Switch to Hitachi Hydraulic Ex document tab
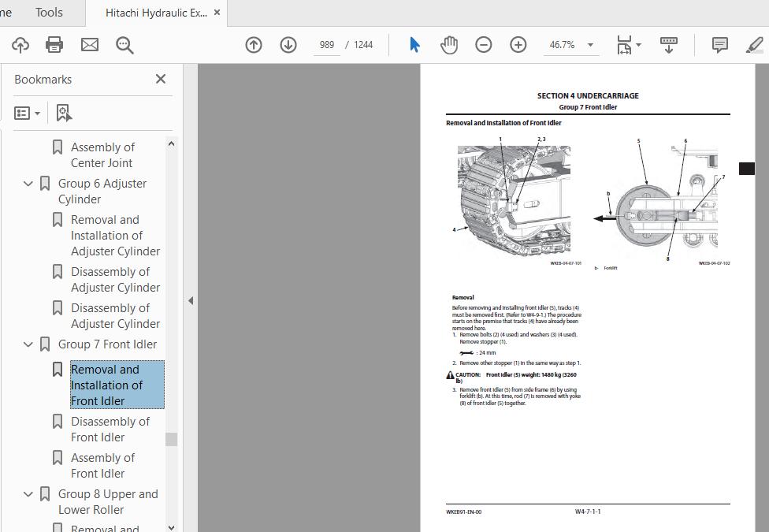769x532 pixels. point(156,13)
